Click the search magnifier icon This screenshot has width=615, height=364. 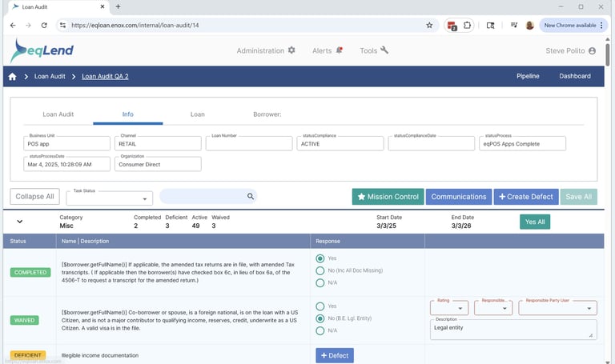(x=250, y=196)
